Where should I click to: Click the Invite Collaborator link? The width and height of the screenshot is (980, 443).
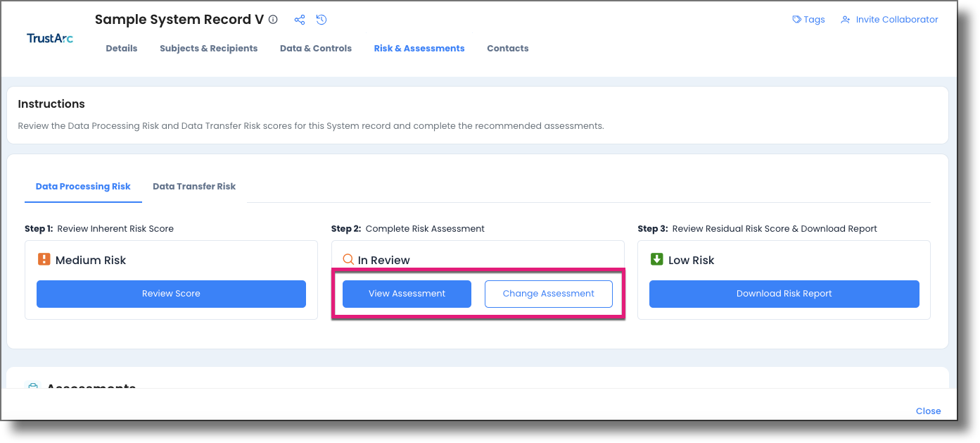click(896, 19)
